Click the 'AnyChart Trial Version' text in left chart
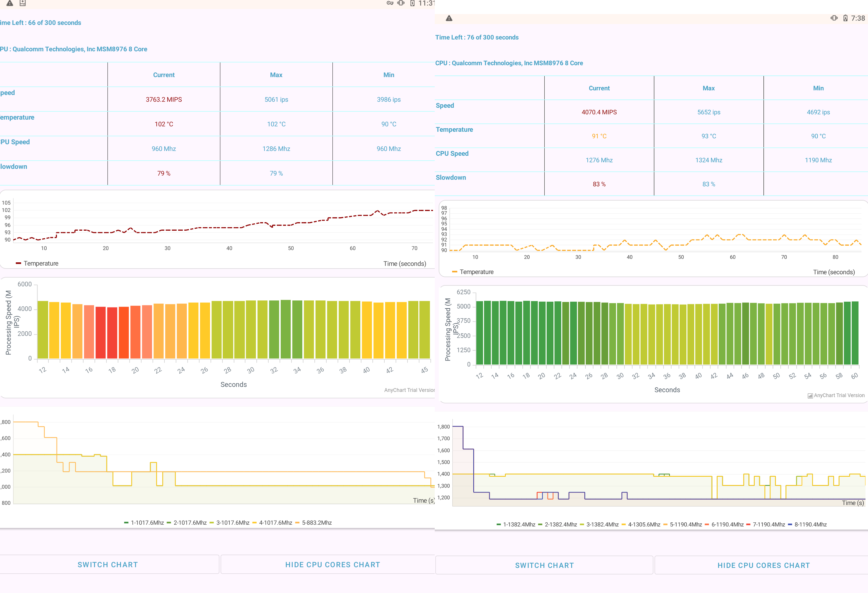 coord(409,390)
